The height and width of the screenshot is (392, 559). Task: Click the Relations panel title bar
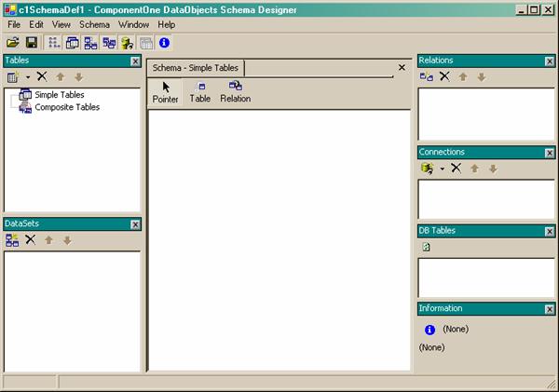486,61
